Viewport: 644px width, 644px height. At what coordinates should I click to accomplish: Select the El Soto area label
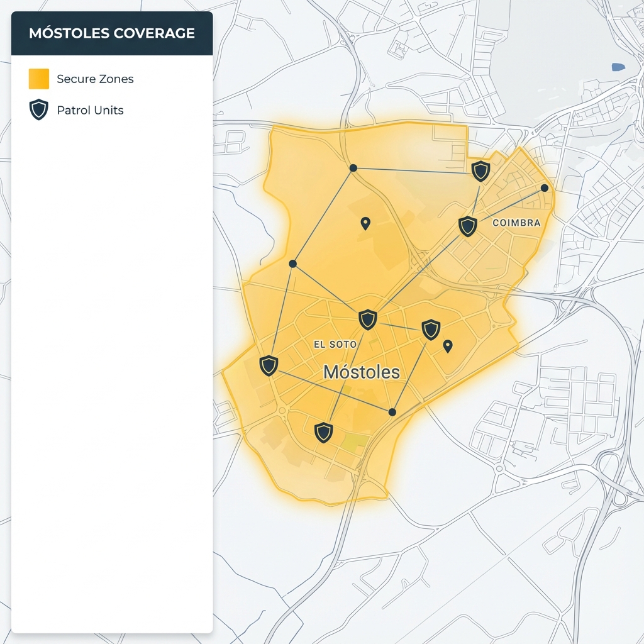[335, 344]
